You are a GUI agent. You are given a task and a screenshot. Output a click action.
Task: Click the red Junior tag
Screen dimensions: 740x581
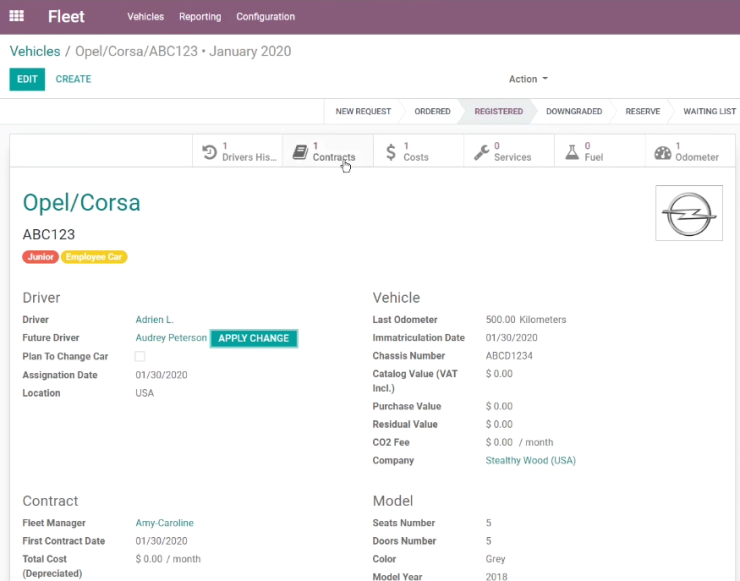pos(40,257)
